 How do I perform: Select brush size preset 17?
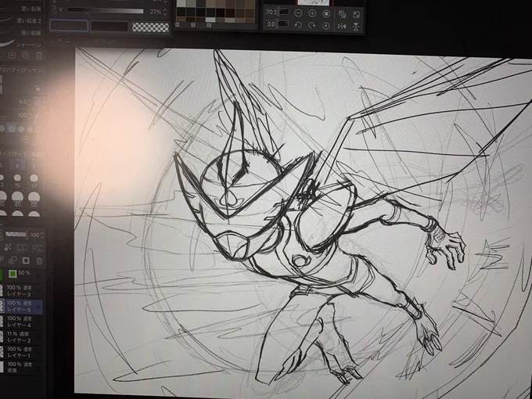coord(34,182)
